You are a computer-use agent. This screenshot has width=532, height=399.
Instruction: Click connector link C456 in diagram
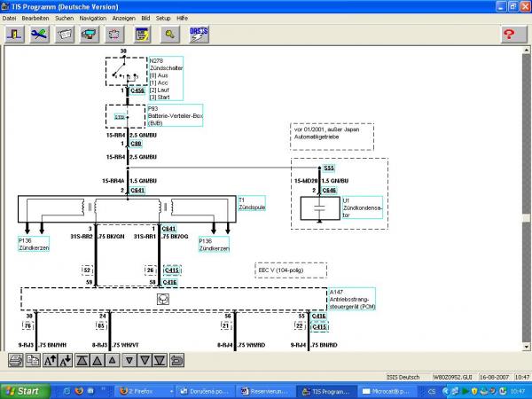137,90
